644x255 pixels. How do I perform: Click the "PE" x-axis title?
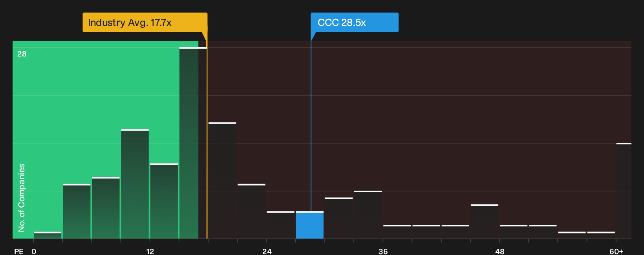[19, 251]
